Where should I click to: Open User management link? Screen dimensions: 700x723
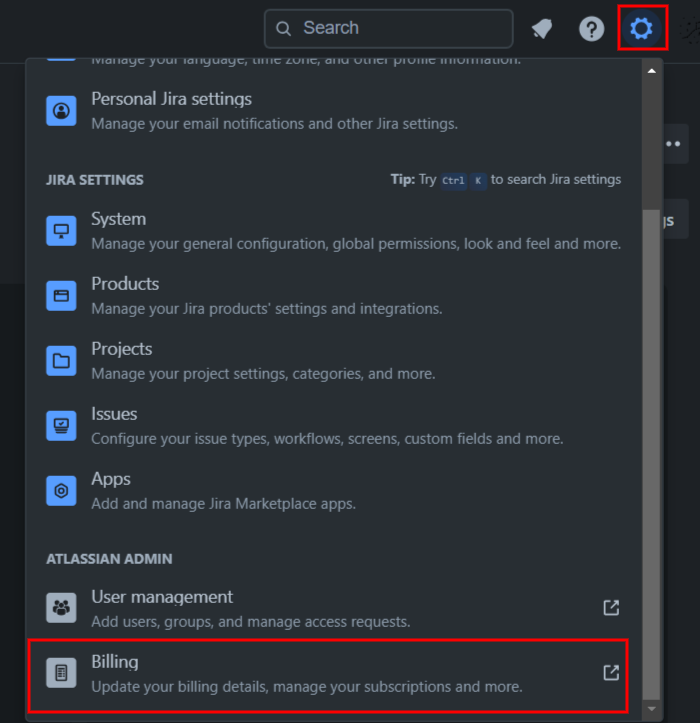click(333, 608)
